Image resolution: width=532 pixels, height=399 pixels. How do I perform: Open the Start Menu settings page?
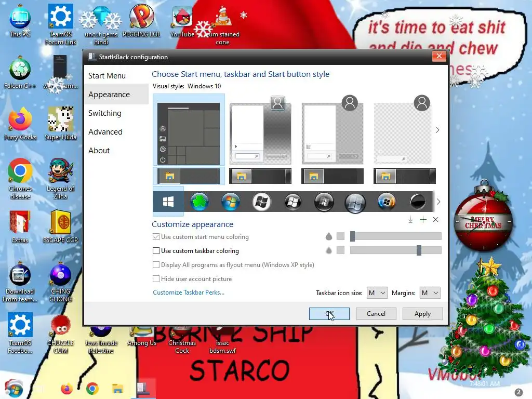point(107,76)
